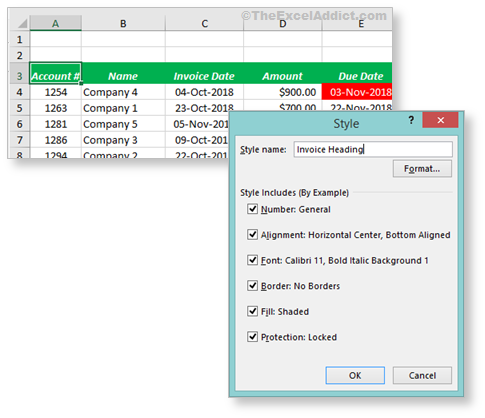Select column C header in the spreadsheet
The width and height of the screenshot is (485, 418).
[x=204, y=23]
